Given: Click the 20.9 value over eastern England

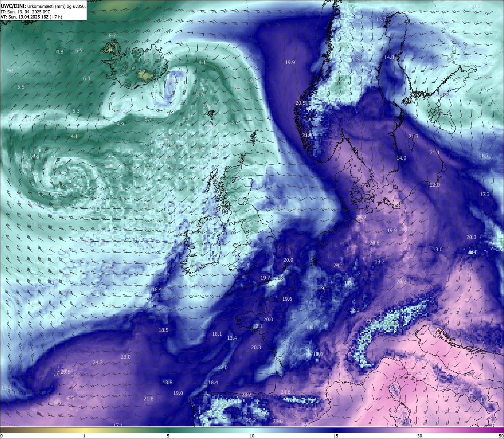Looking at the screenshot, I should click(288, 260).
